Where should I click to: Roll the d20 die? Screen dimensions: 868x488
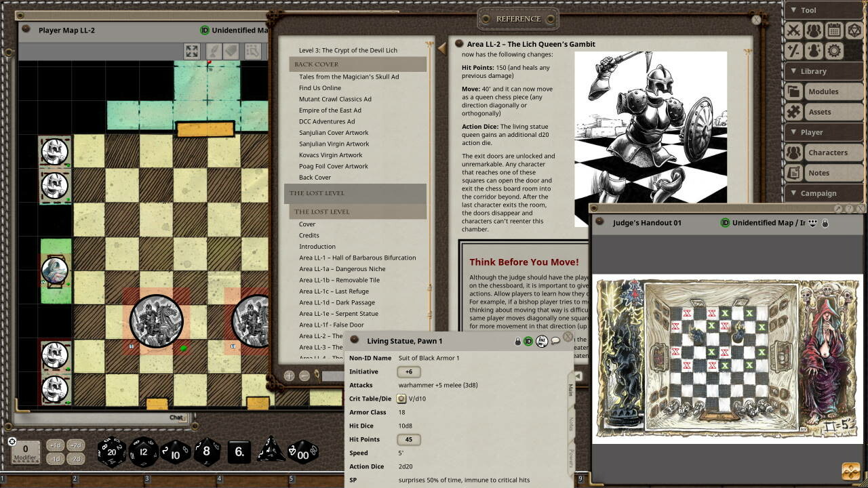pyautogui.click(x=112, y=452)
